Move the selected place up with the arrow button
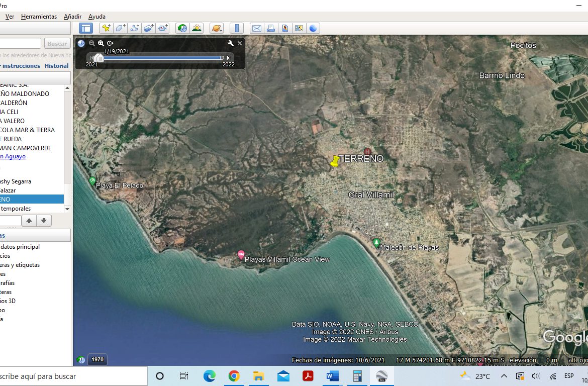Viewport: 588px width, 386px height. point(29,221)
